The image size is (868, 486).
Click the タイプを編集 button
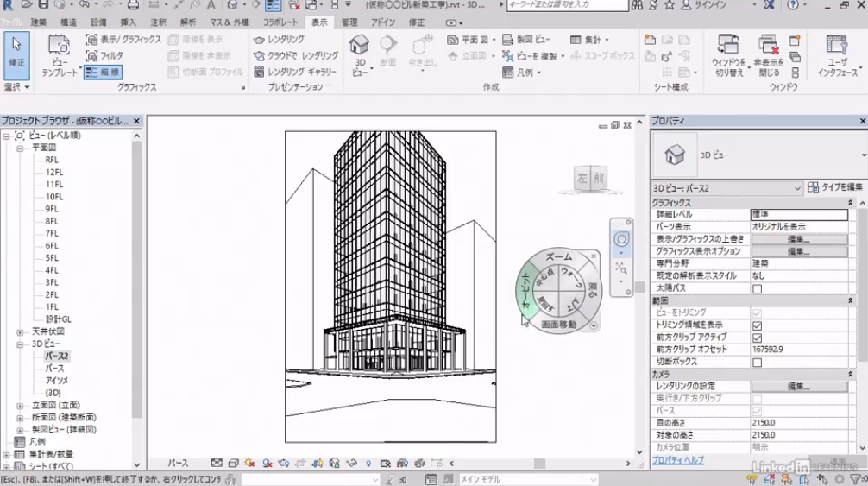(835, 187)
